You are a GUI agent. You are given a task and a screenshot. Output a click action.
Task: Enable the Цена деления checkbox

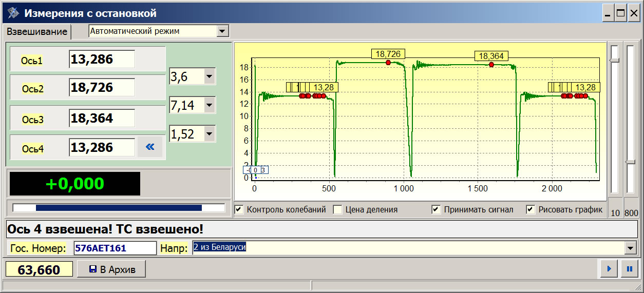click(337, 209)
